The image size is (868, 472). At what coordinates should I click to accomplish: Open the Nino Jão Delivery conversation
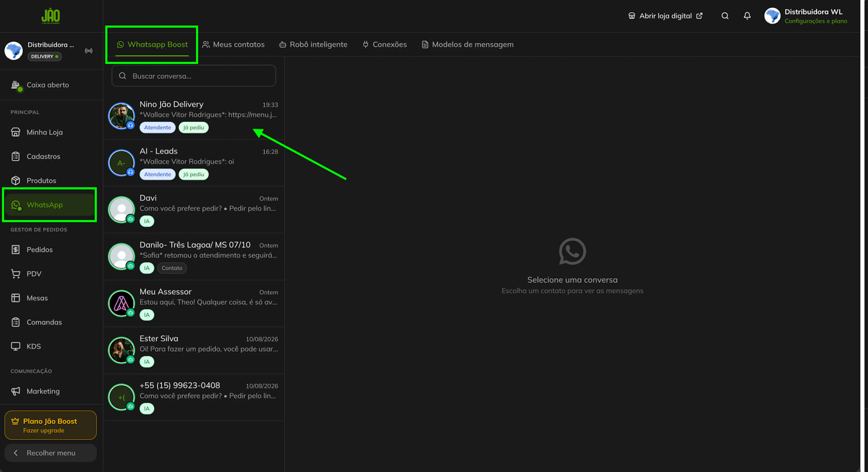coord(194,116)
